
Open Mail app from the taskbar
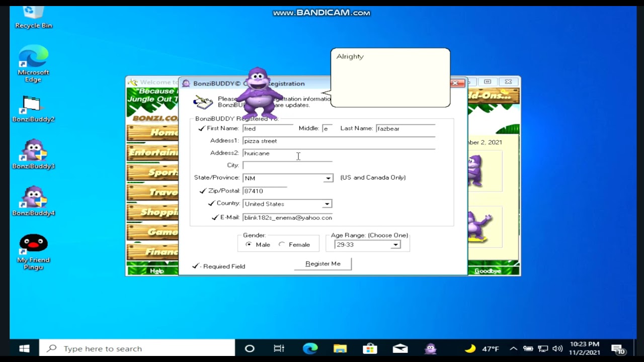point(400,348)
